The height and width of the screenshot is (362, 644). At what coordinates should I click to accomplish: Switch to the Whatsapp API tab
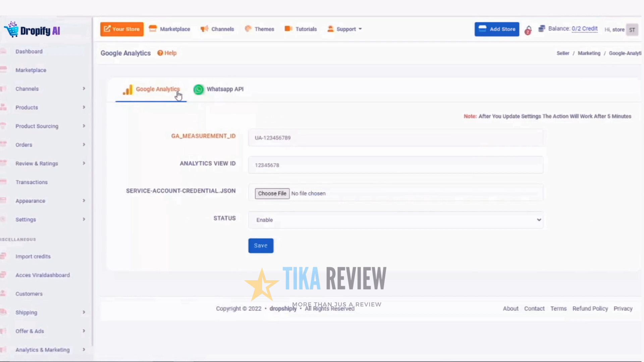coord(225,89)
